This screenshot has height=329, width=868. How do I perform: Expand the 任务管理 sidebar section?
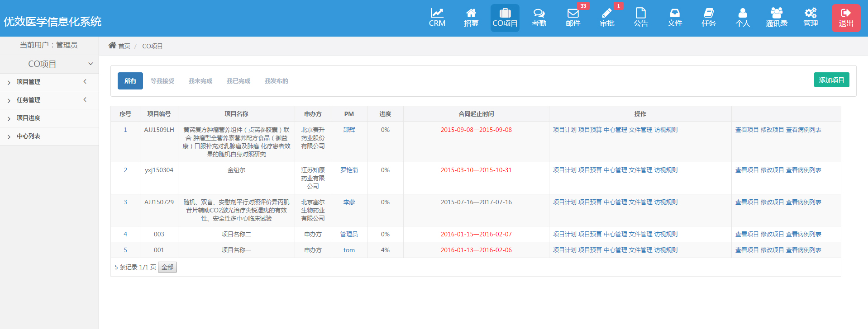29,100
